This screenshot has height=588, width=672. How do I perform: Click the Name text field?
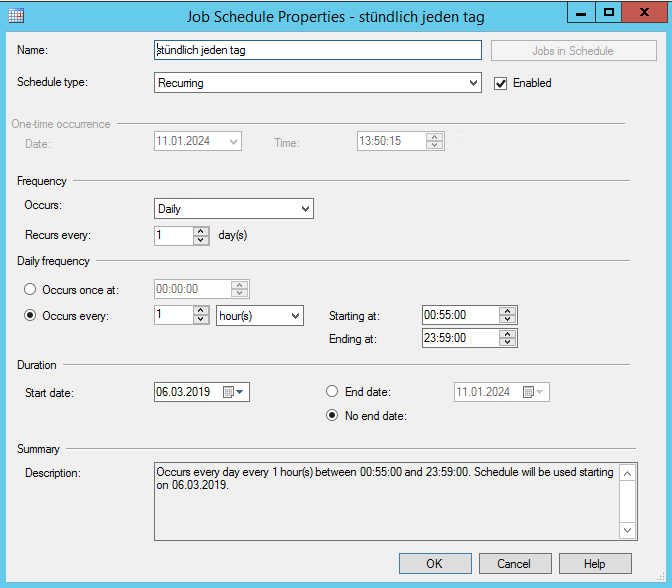coord(318,50)
